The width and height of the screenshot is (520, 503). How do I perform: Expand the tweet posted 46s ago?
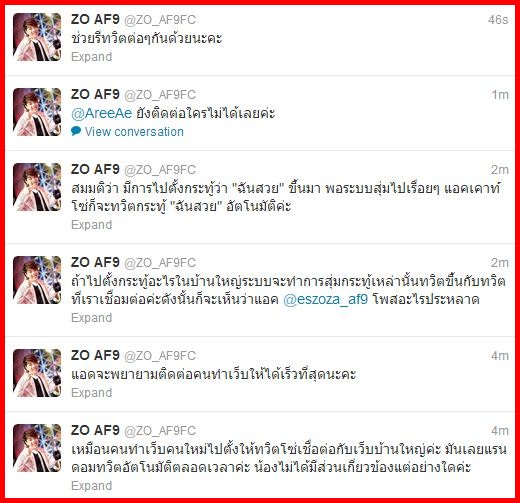coord(92,57)
